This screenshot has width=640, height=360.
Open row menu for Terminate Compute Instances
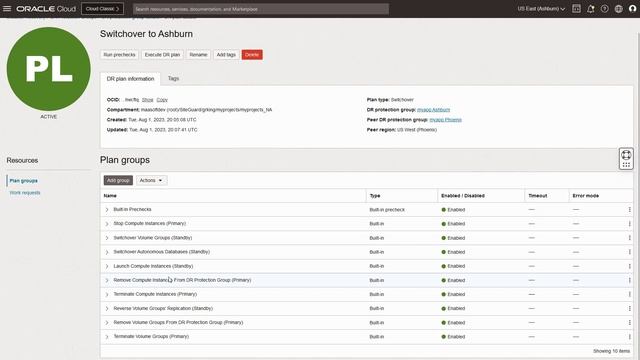pos(629,294)
